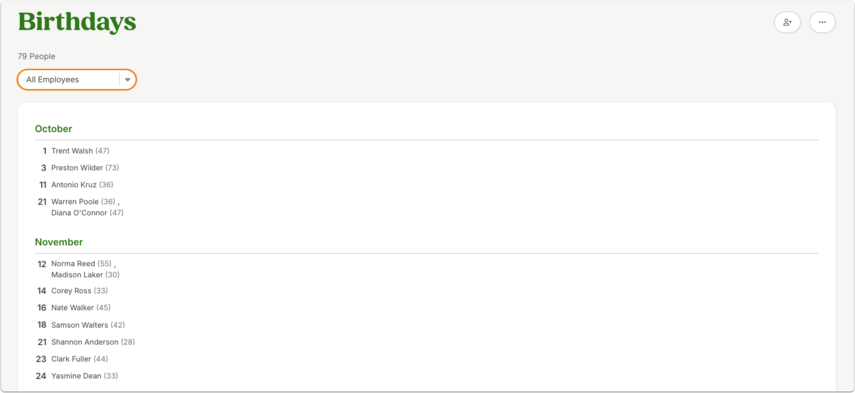
Task: Click the add employee icon button
Action: click(x=787, y=22)
